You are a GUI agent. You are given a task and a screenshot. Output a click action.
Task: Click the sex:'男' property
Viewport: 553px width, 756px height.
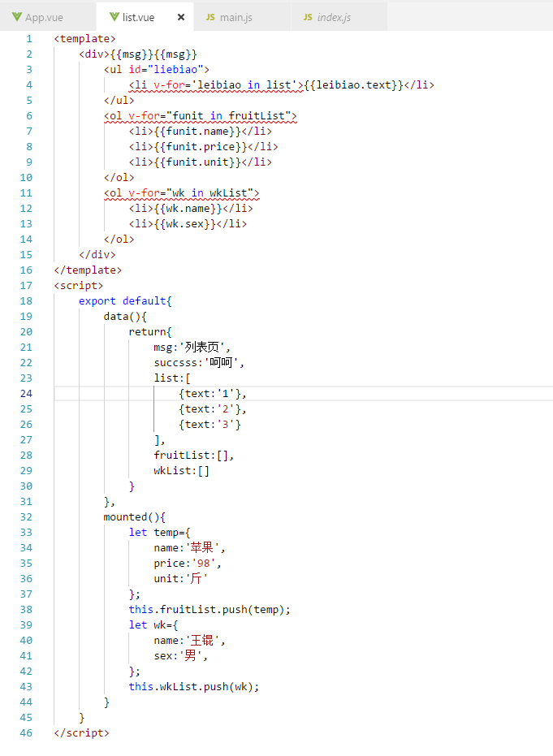(x=181, y=656)
